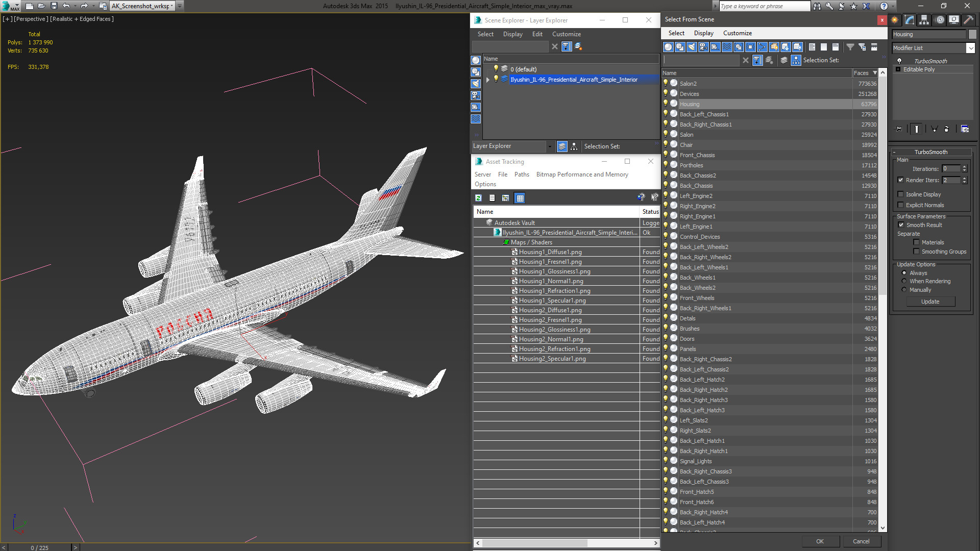Viewport: 980px width, 551px height.
Task: Open the Utilities hammer panel tab
Action: pos(968,20)
